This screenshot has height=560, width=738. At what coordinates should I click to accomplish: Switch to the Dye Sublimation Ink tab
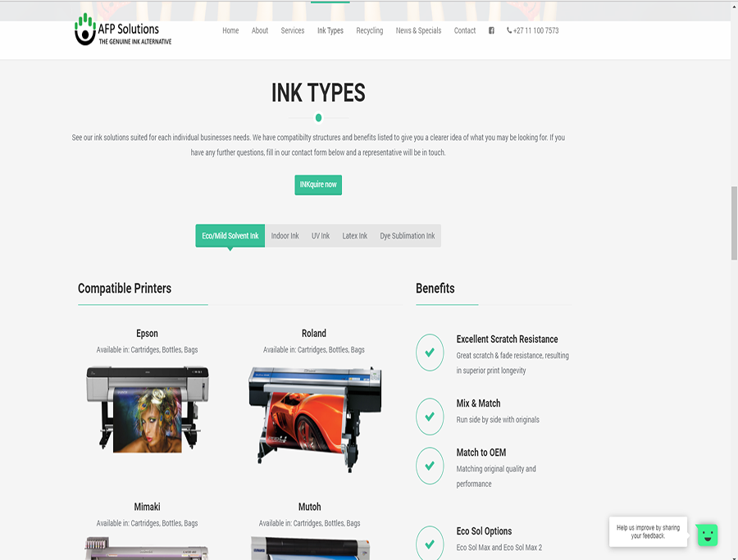(x=408, y=236)
